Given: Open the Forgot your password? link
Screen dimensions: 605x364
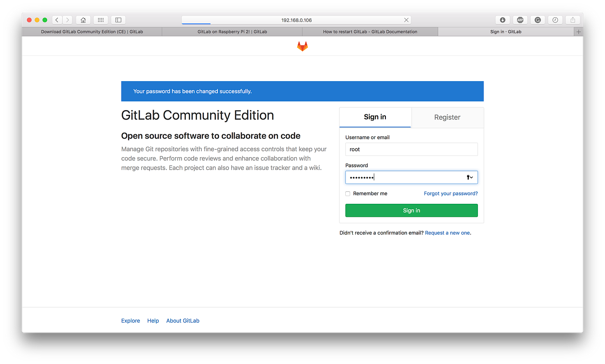Looking at the screenshot, I should 451,193.
